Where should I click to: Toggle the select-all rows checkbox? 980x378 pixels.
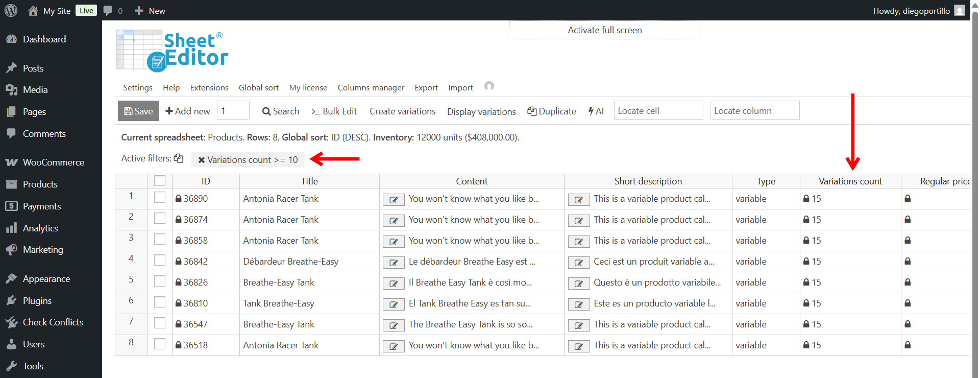[x=160, y=181]
